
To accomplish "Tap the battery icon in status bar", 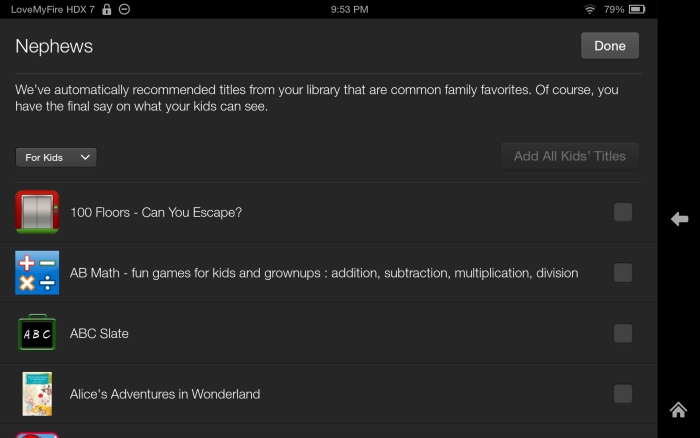I will (x=637, y=9).
